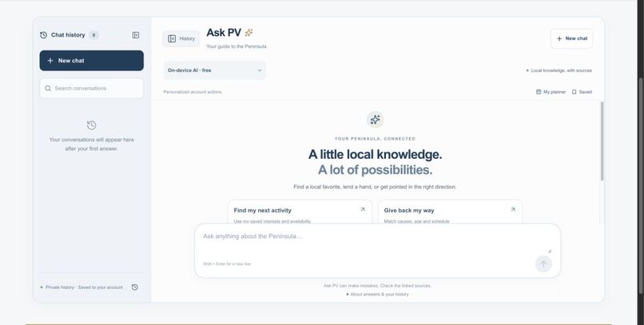Open the On-device AI model dropdown
The width and height of the screenshot is (644, 325).
(215, 70)
